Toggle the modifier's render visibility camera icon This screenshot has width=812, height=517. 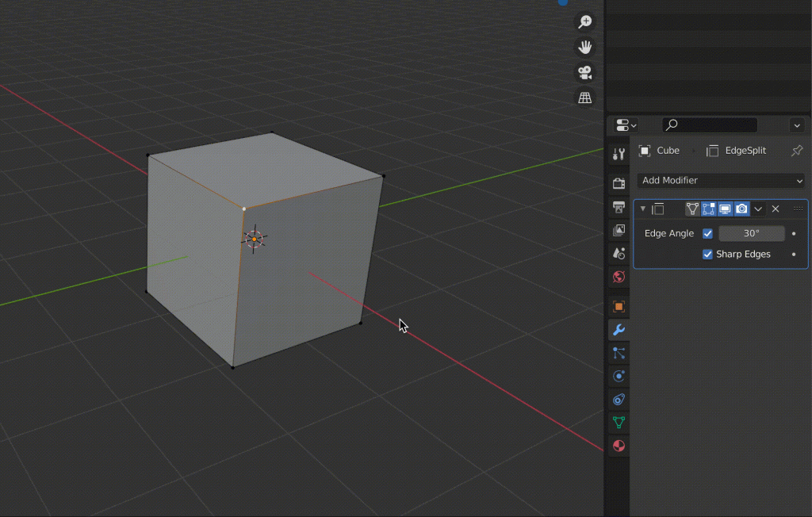741,209
